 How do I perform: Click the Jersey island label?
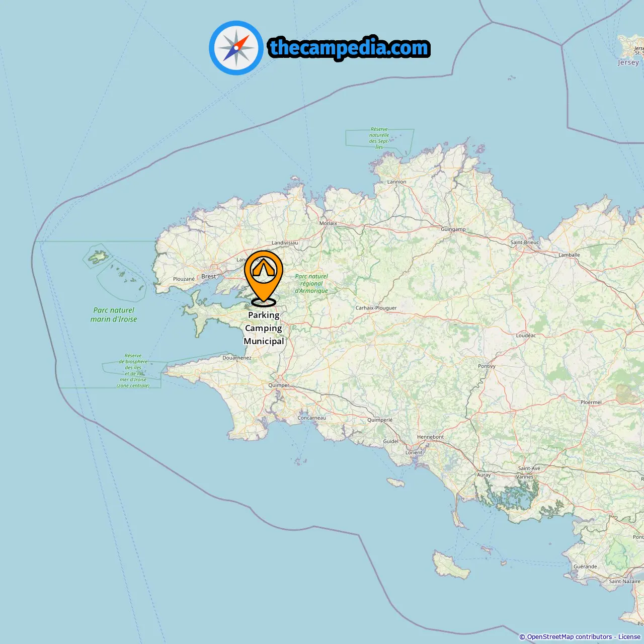(x=628, y=62)
